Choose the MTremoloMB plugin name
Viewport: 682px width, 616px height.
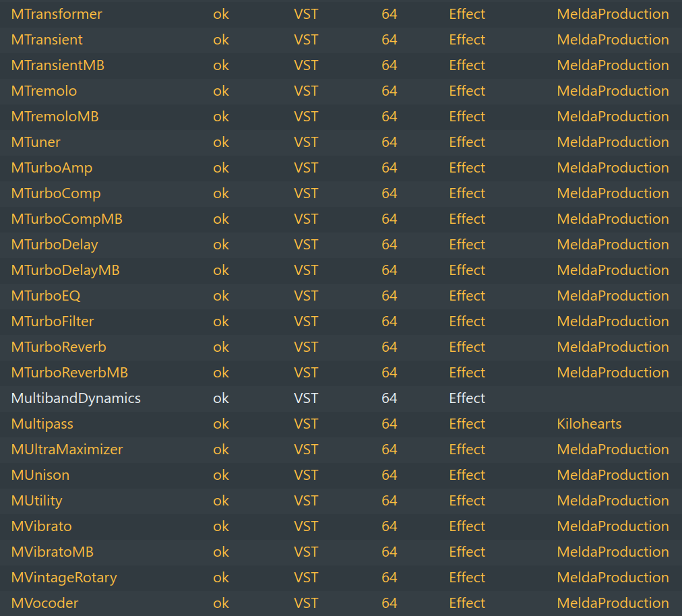coord(55,117)
